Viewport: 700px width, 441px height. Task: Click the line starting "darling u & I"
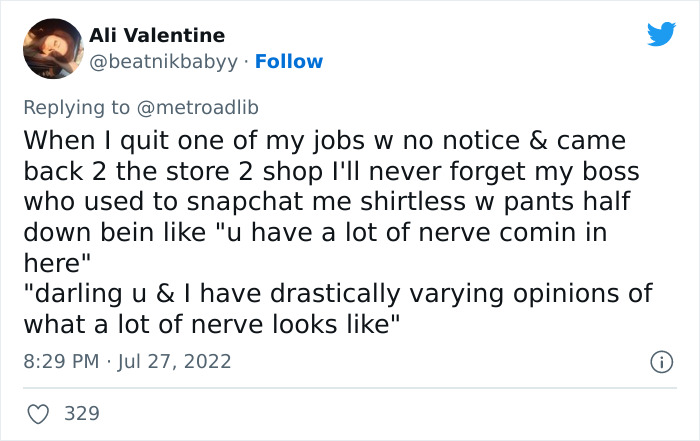pos(337,294)
